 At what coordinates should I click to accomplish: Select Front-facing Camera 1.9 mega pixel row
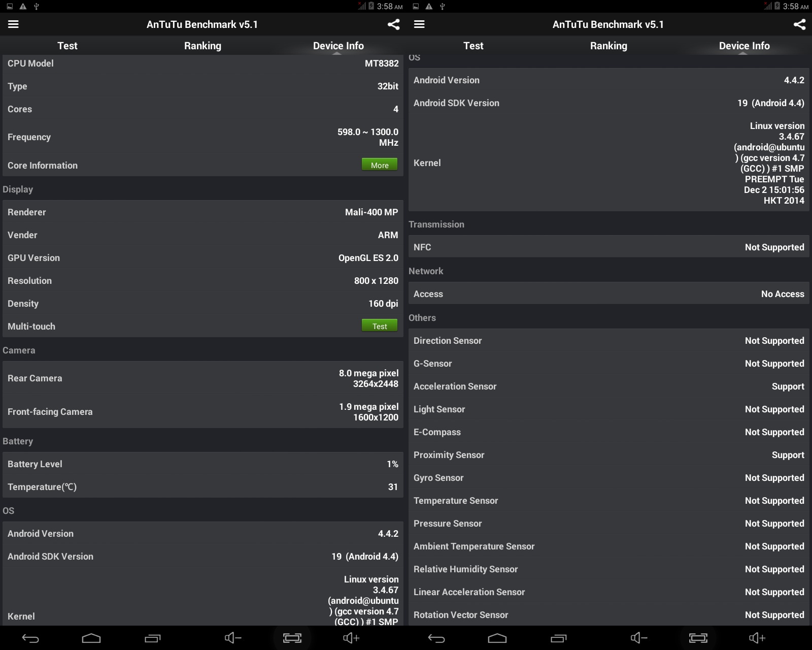(203, 412)
